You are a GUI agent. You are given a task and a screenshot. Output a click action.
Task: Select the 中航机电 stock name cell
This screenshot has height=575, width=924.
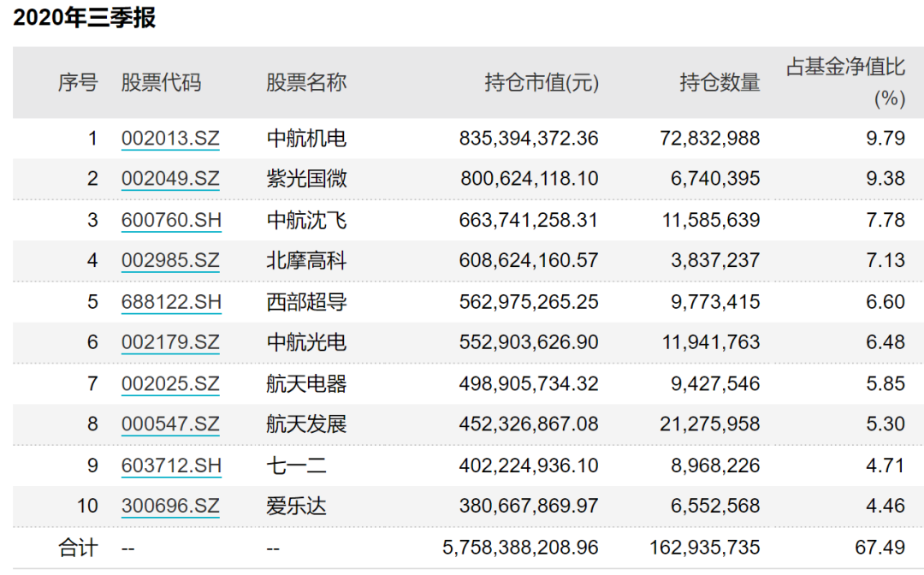(306, 139)
